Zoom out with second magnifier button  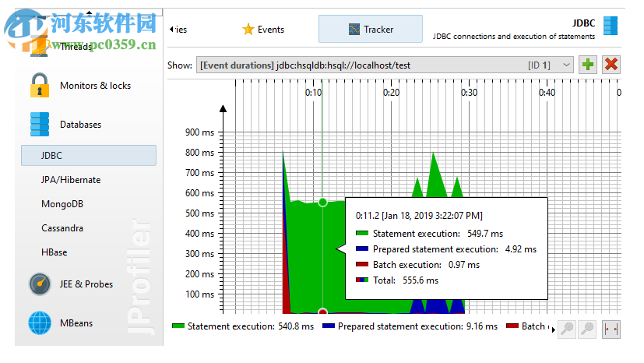click(x=587, y=330)
